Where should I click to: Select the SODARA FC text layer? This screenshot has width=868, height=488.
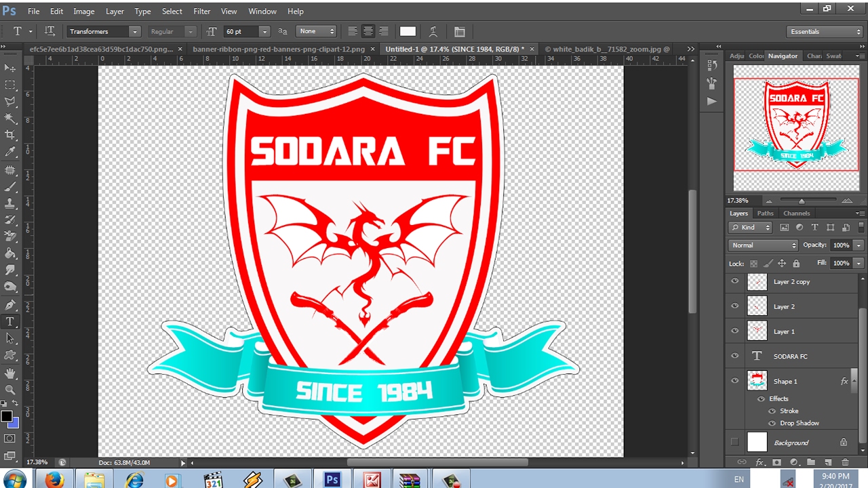click(x=790, y=356)
